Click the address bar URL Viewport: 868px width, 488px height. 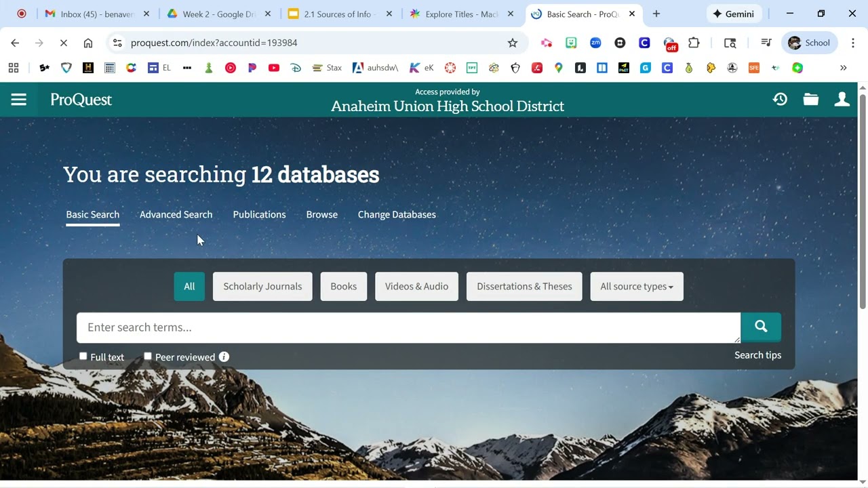(x=214, y=43)
